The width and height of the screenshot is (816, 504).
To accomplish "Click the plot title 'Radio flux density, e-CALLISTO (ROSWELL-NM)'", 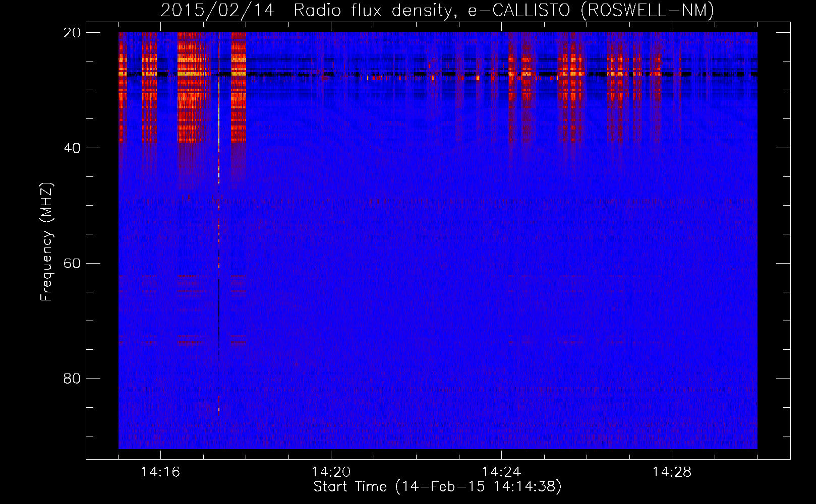I will pyautogui.click(x=504, y=10).
